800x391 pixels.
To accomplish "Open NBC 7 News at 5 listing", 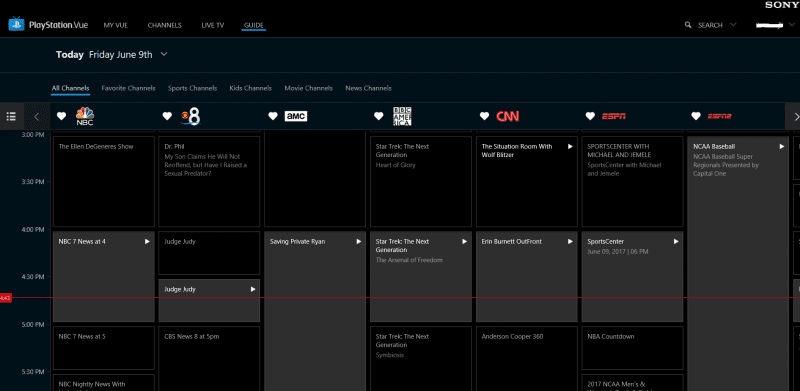I will pos(104,348).
